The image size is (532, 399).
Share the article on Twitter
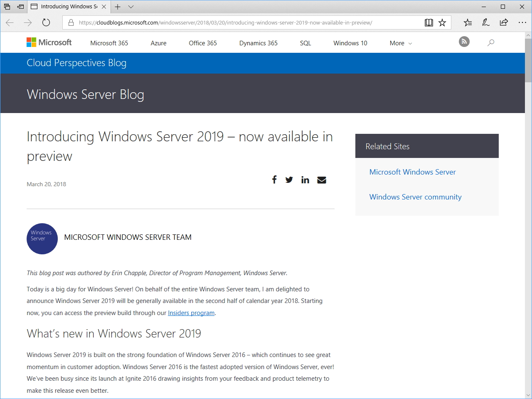[289, 180]
